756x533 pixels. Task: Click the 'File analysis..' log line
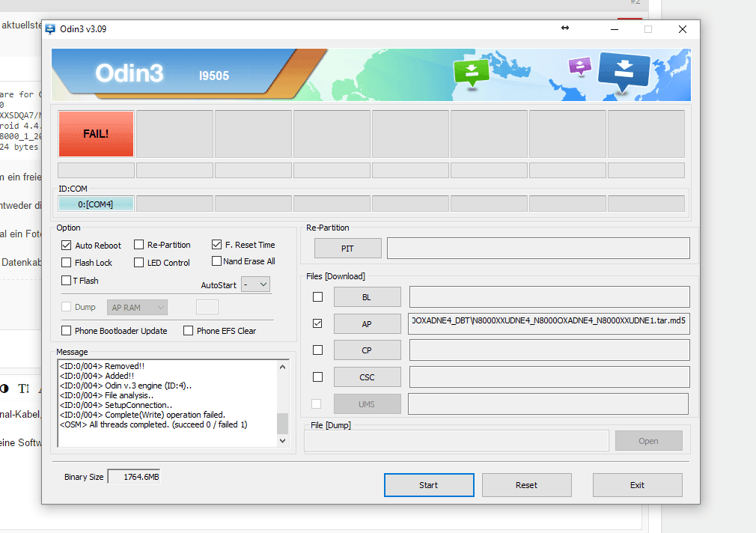coord(106,395)
